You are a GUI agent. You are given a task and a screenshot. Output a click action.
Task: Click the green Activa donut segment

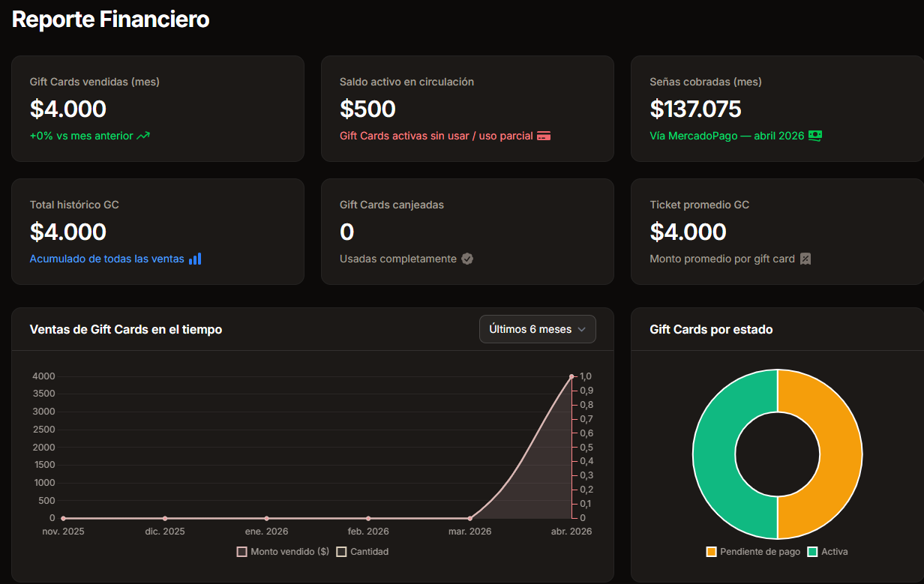coord(714,454)
